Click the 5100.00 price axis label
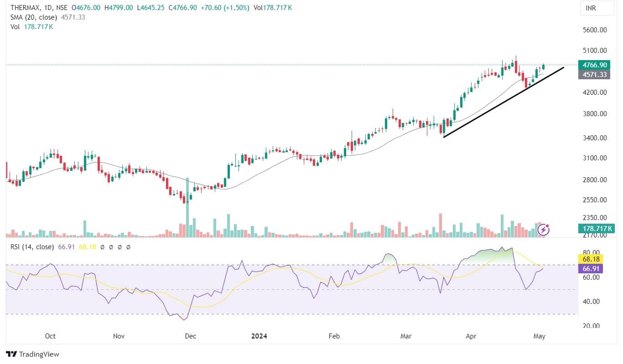 point(595,51)
